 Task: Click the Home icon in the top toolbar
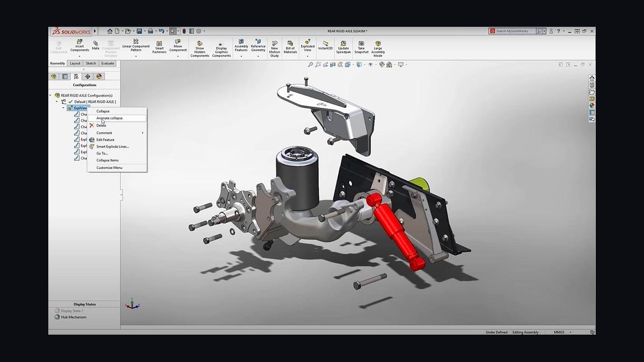point(110,31)
